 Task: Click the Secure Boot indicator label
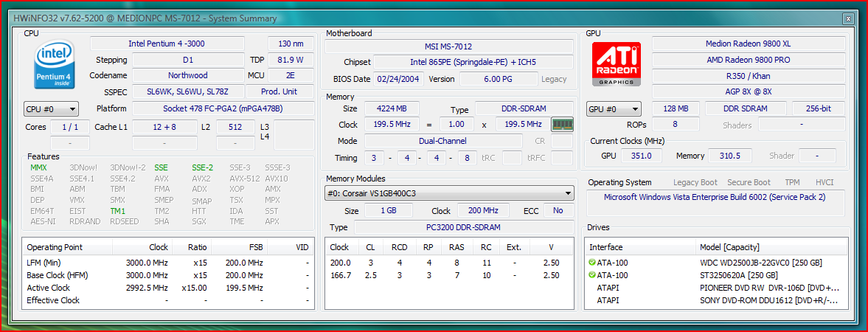(x=749, y=182)
